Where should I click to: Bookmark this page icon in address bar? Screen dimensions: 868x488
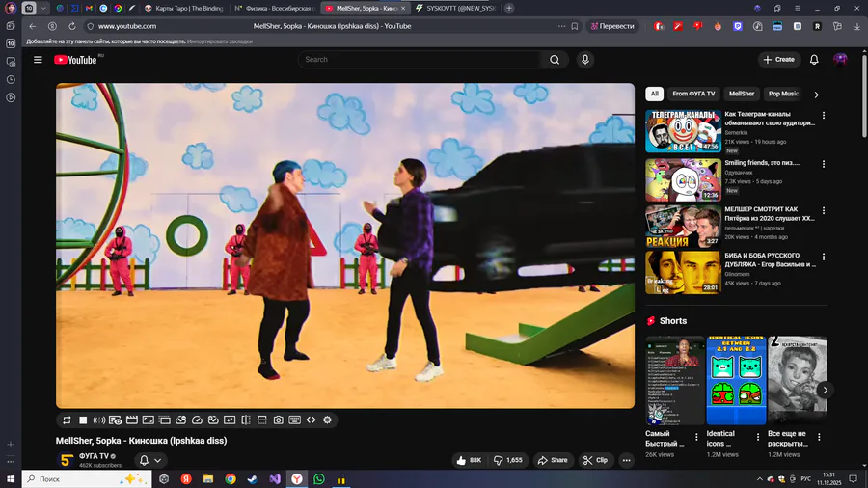(x=575, y=26)
